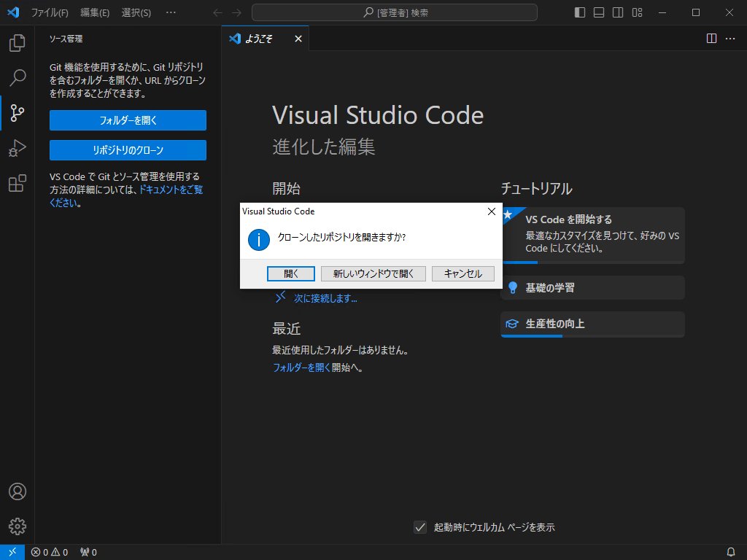Toggle primary side bar layout icon

point(580,12)
